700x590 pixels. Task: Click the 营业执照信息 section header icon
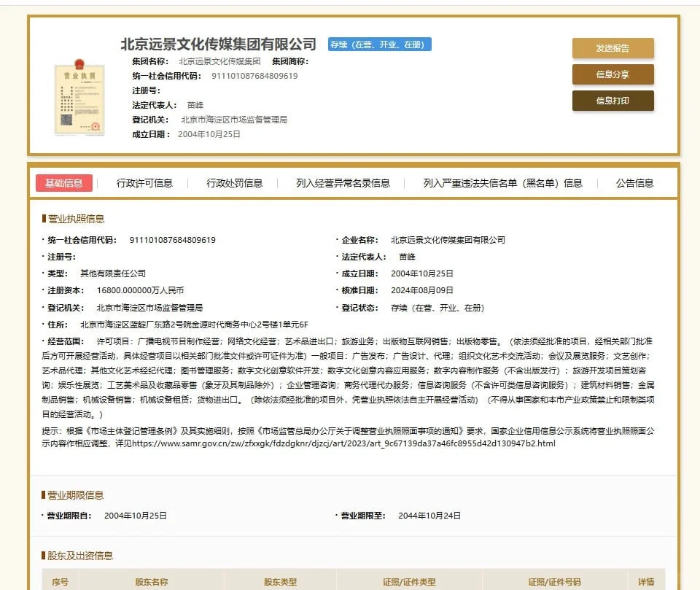(43, 219)
